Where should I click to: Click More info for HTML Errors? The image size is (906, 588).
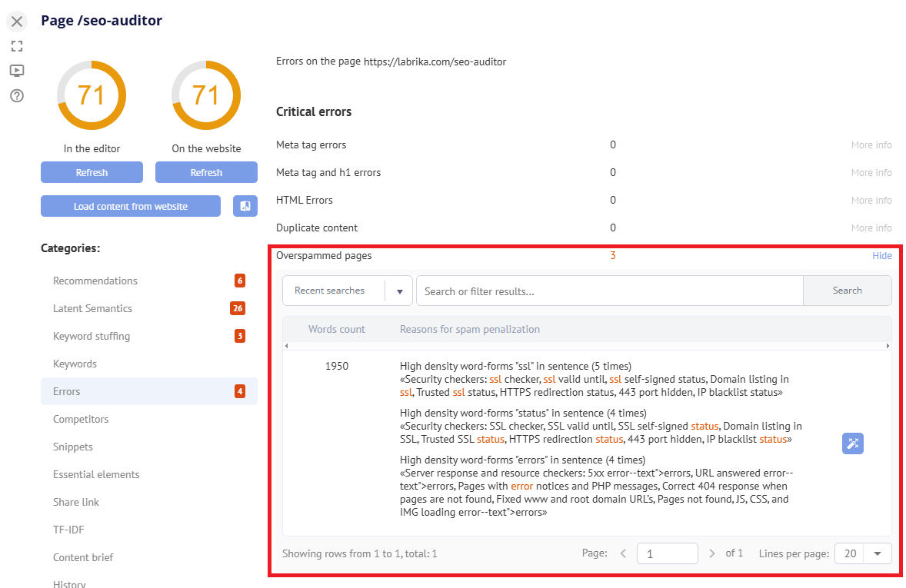tap(871, 201)
